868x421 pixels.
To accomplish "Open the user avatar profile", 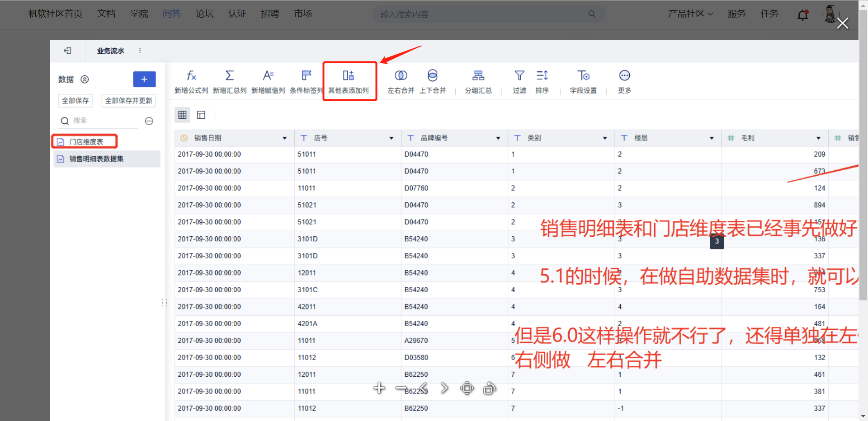I will (x=830, y=14).
